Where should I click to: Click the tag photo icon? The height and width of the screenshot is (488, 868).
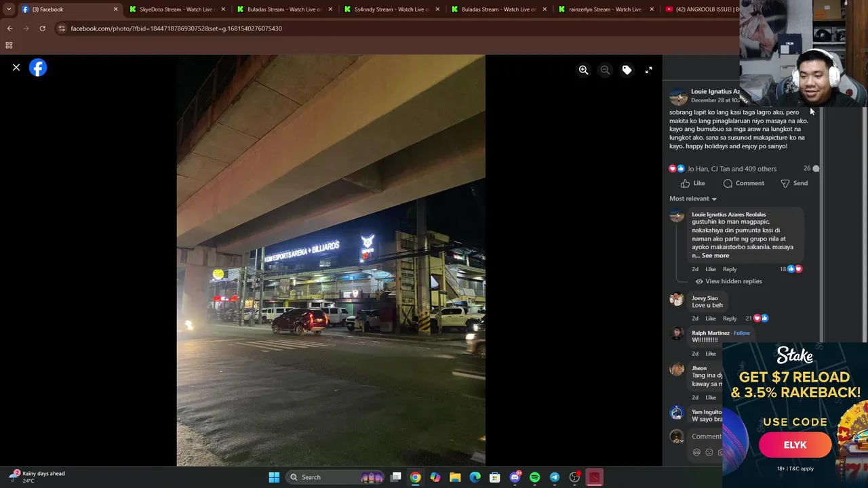coord(627,70)
